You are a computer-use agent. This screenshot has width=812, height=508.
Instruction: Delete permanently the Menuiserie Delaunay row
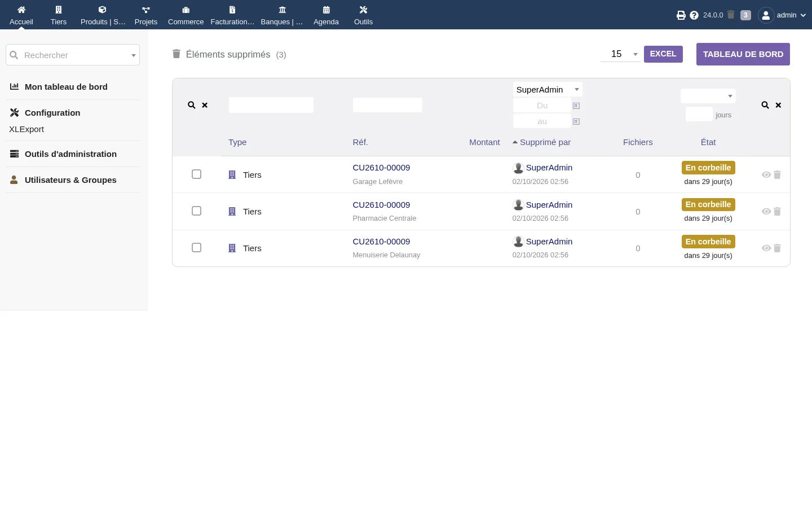(777, 248)
